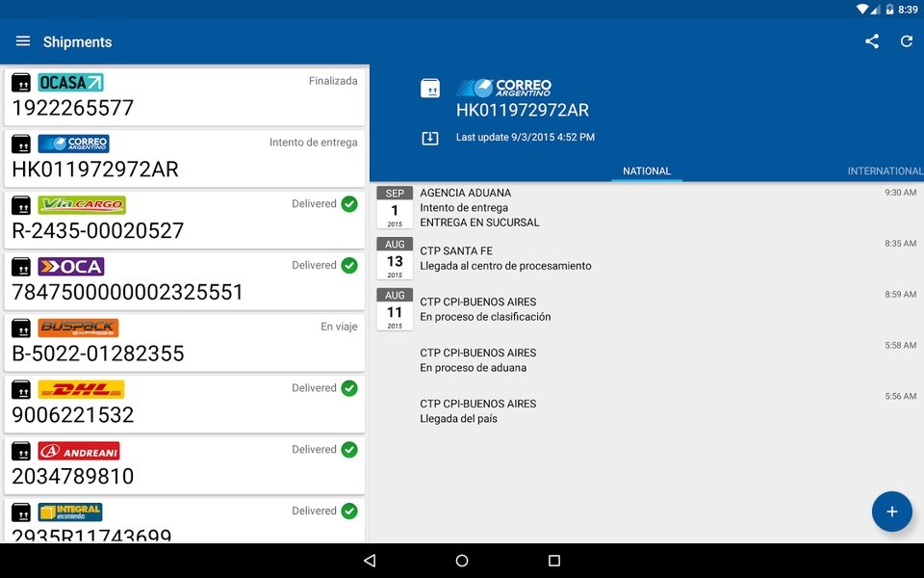Switch to the National tab
The image size is (924, 578).
[647, 171]
